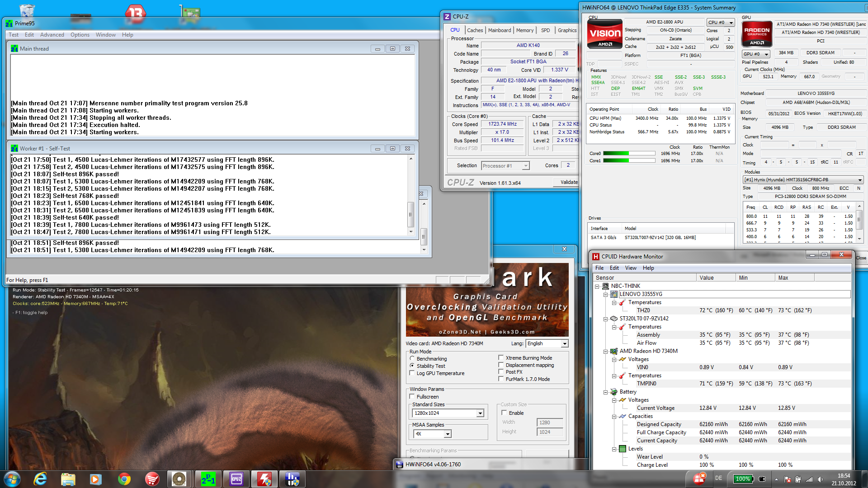868x488 pixels.
Task: Open Windows Media Player from the taskbar
Action: (x=96, y=479)
